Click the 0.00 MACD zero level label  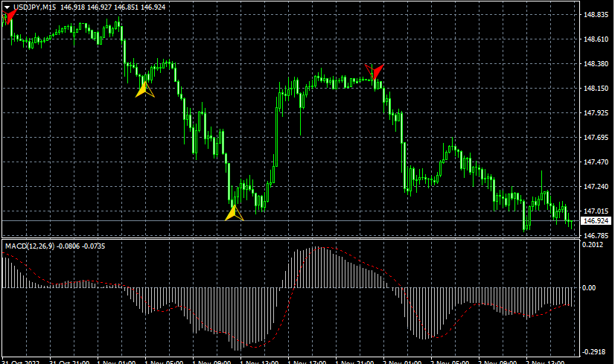point(589,287)
